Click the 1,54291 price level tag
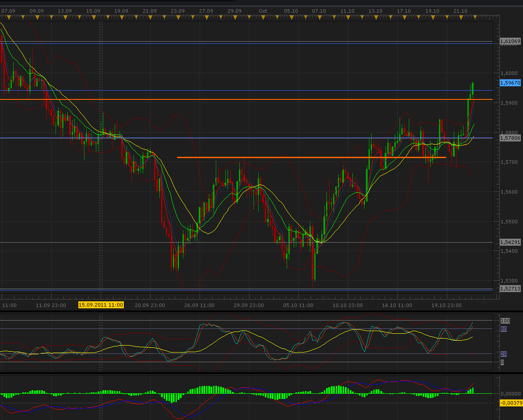523x420 pixels. click(510, 242)
